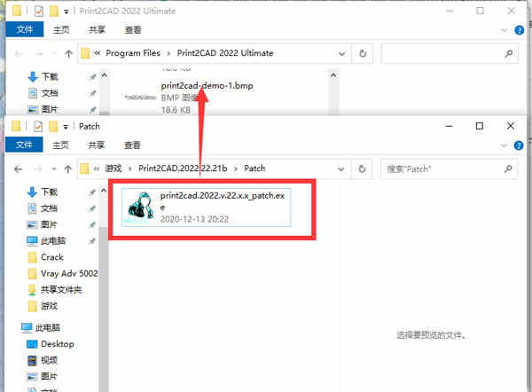Screen dimensions: 532x392
Task: Open 共享 tab in Print2CAD 2022 Ultimate window
Action: point(97,30)
